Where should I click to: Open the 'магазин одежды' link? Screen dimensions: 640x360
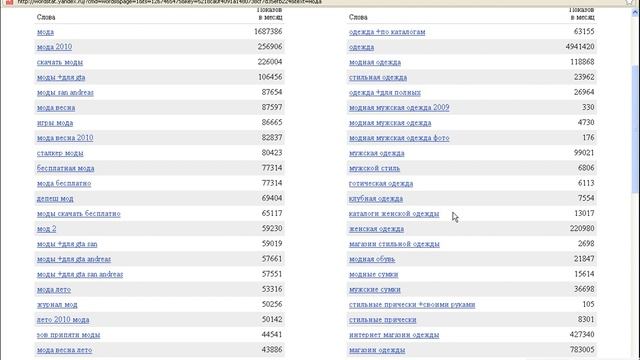click(377, 350)
